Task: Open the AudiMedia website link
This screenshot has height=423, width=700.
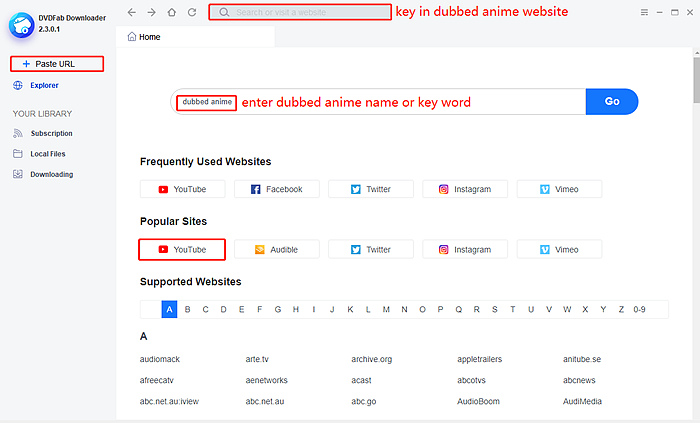Action: tap(582, 401)
